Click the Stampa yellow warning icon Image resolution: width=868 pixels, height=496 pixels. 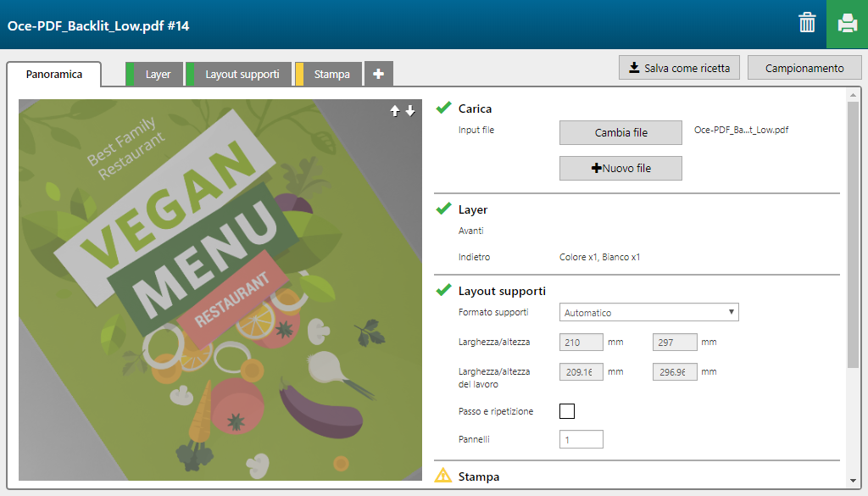(x=443, y=476)
